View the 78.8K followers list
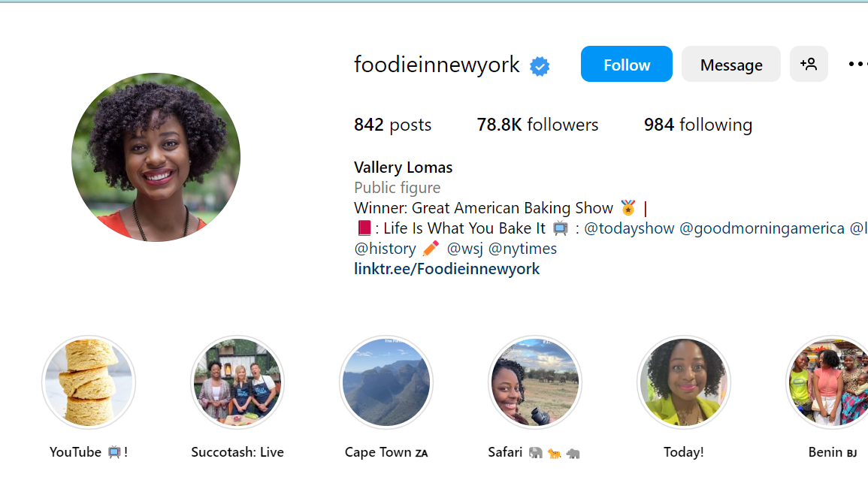868x492 pixels. (537, 125)
